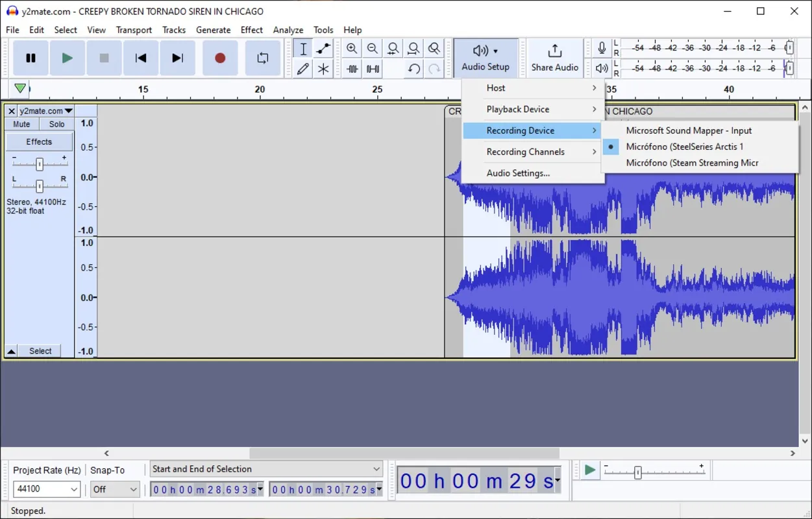This screenshot has height=519, width=812.
Task: Open the Recording Channels submenu
Action: pos(533,152)
